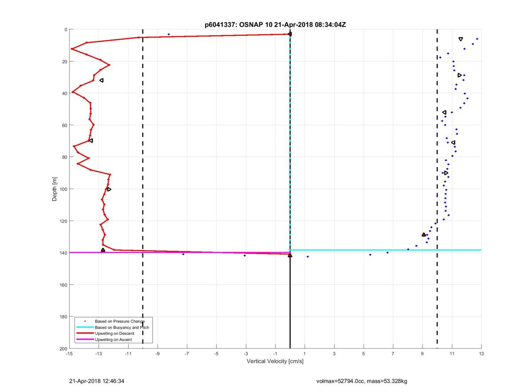This screenshot has width=532, height=392.
Task: Click the left-pointing triangle near 70 m on descent curve
Action: point(91,140)
